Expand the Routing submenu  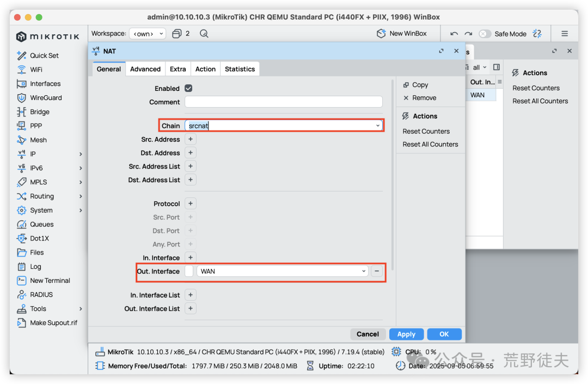(81, 196)
